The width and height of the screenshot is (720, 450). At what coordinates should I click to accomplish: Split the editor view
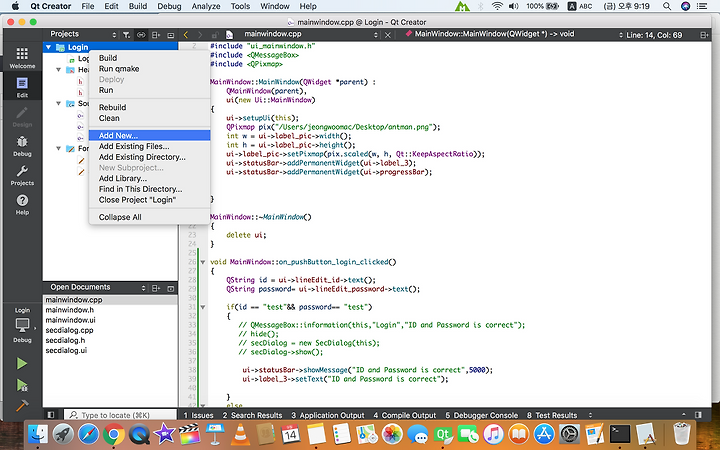coord(703,35)
